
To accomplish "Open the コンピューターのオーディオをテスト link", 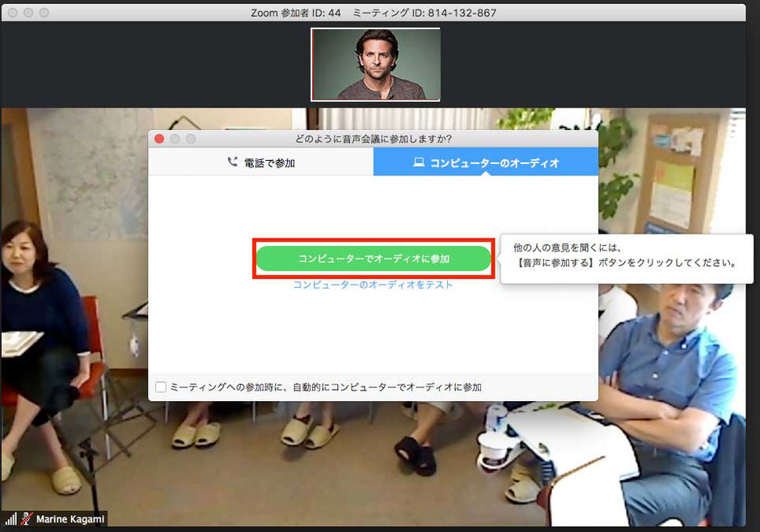I will (373, 285).
